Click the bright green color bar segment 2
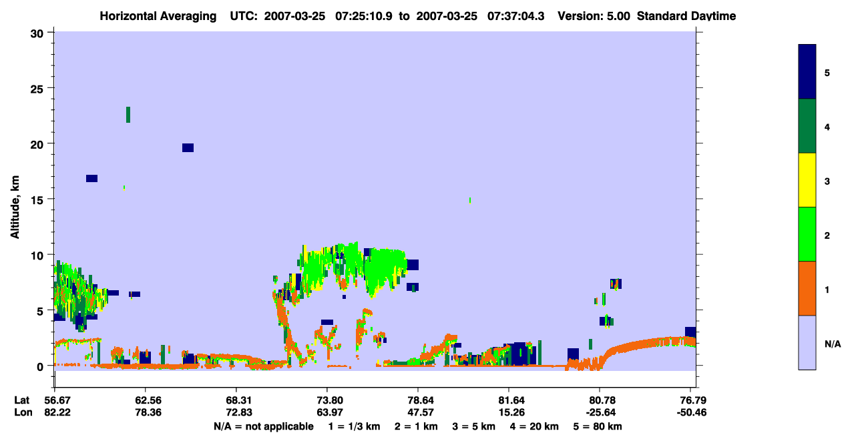This screenshot has width=868, height=445. click(807, 234)
